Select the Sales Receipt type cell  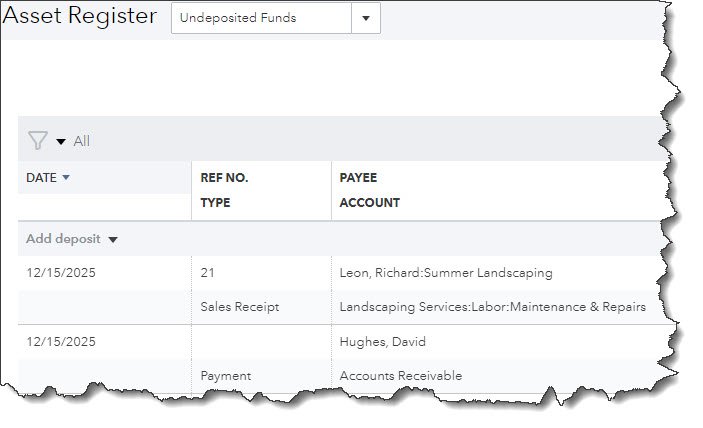[240, 307]
